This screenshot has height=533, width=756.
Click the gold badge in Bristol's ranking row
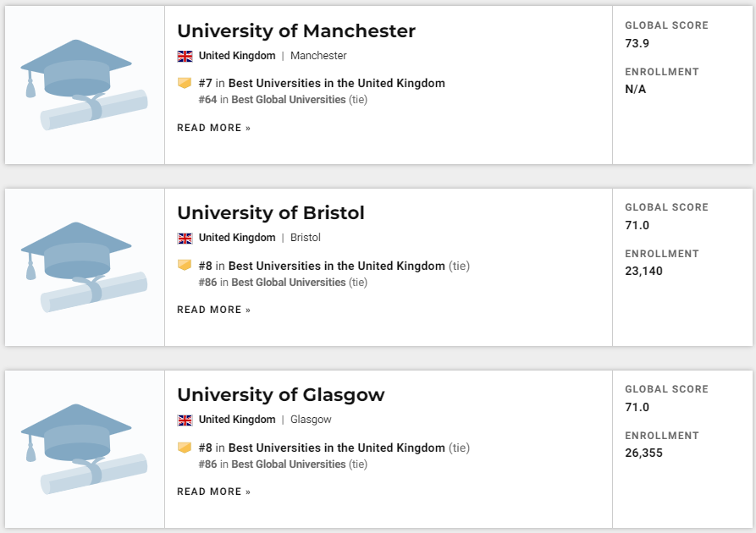185,265
